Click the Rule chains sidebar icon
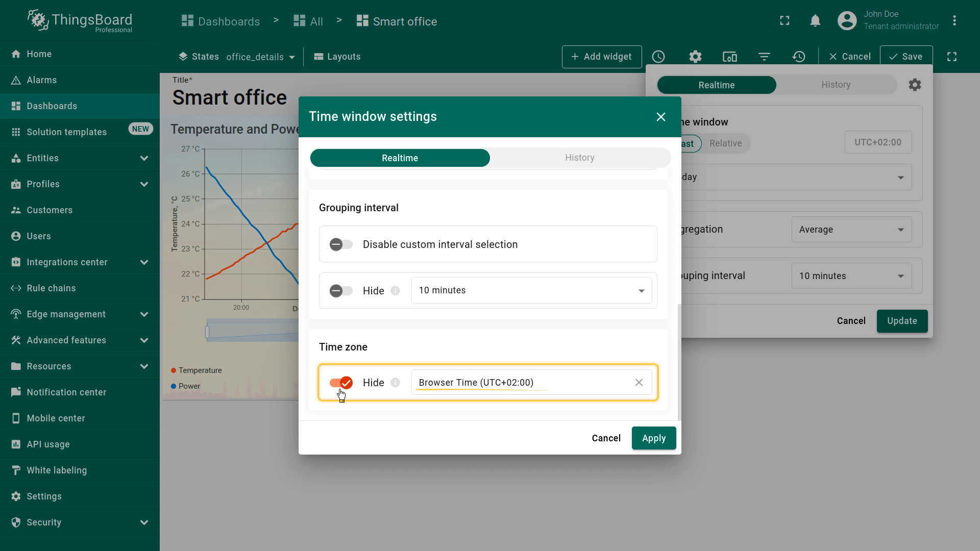 [x=16, y=288]
